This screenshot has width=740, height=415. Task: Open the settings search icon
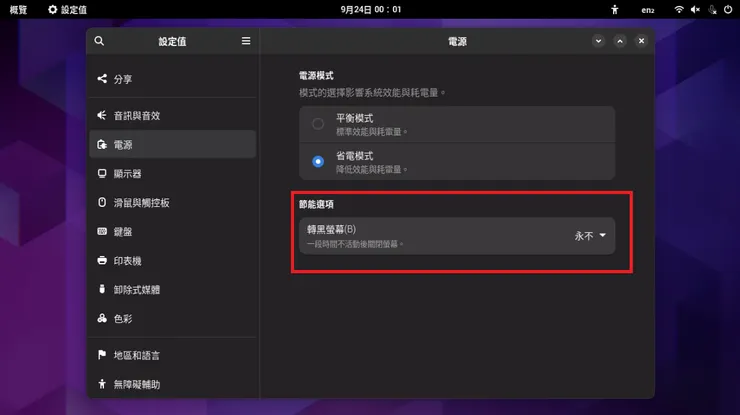pyautogui.click(x=99, y=41)
